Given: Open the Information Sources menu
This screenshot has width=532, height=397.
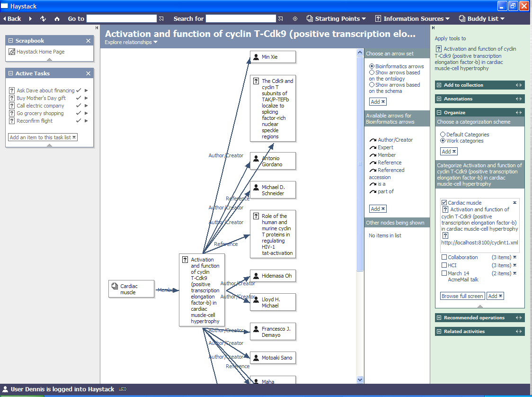Looking at the screenshot, I should [412, 19].
